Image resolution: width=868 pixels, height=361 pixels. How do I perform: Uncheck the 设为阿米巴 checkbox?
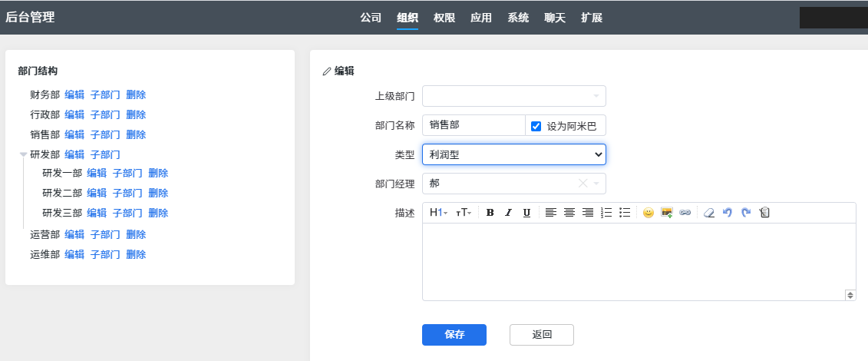(536, 126)
